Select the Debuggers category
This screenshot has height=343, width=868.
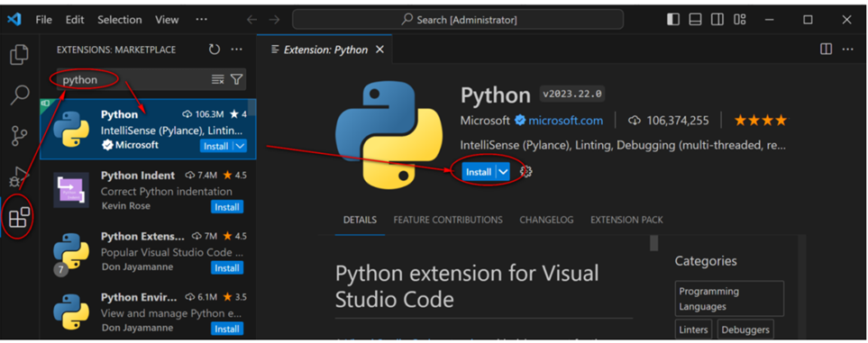tap(745, 329)
